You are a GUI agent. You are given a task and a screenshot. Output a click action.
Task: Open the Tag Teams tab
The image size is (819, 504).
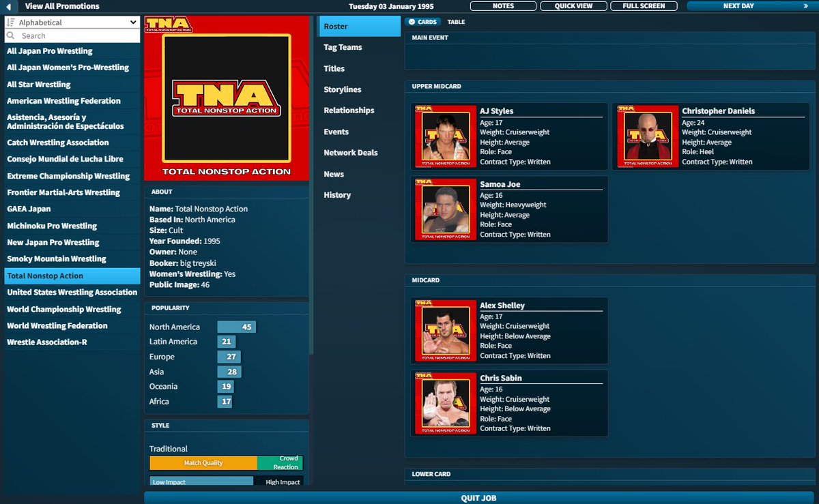pos(360,47)
